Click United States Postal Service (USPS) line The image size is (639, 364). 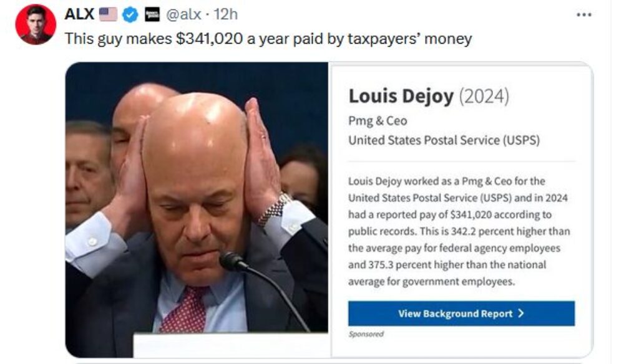[444, 140]
